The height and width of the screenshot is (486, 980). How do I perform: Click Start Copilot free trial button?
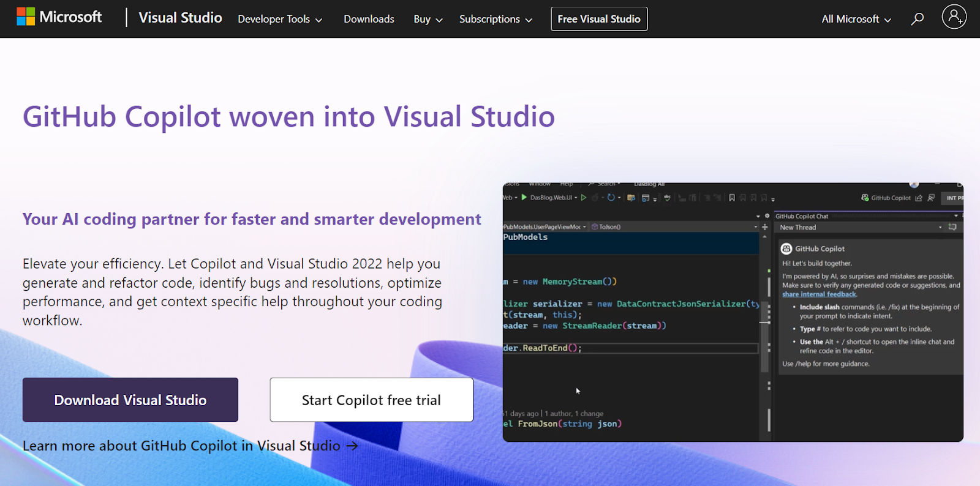tap(371, 400)
